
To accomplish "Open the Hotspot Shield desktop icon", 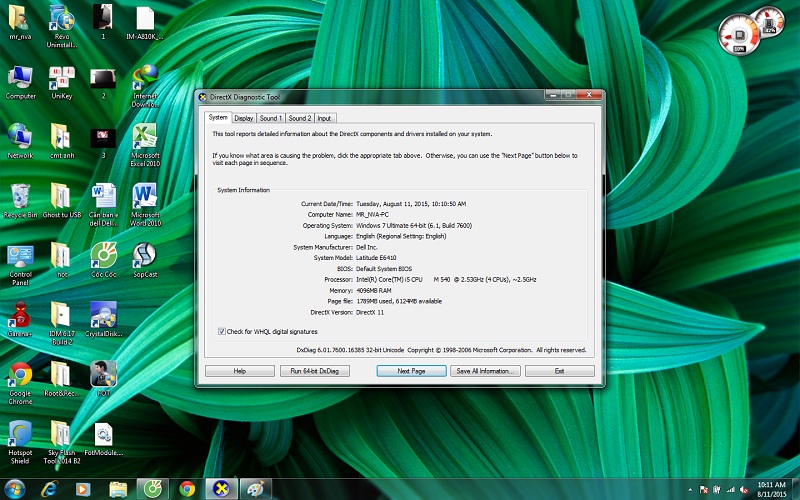I will tap(20, 435).
